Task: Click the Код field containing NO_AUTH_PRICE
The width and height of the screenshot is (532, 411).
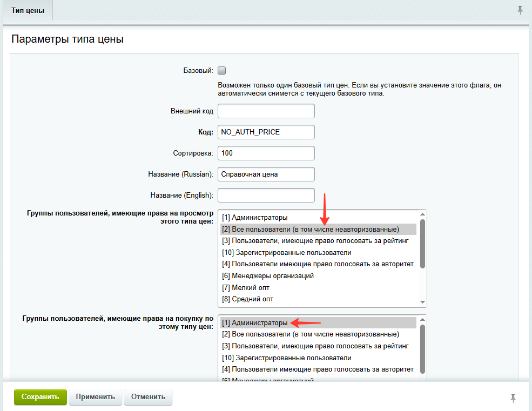Action: [266, 132]
